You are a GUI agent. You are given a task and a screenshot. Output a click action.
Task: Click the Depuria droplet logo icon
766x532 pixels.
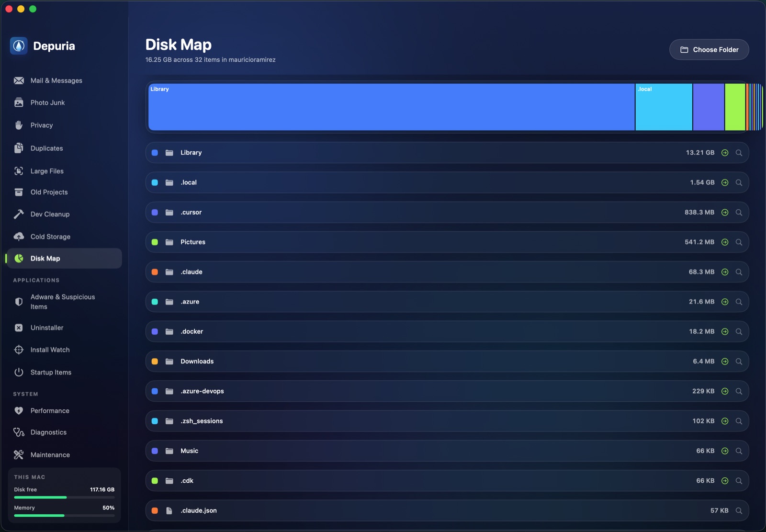point(19,46)
